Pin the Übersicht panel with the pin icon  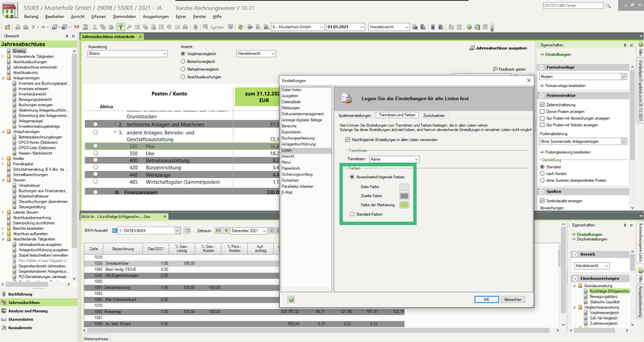67,36
